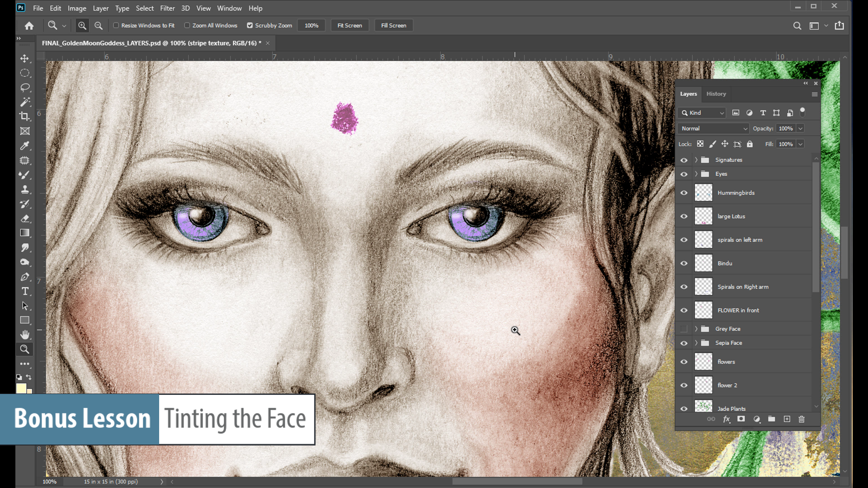This screenshot has width=868, height=488.
Task: Select the Horizontal Type tool
Action: pyautogui.click(x=25, y=291)
